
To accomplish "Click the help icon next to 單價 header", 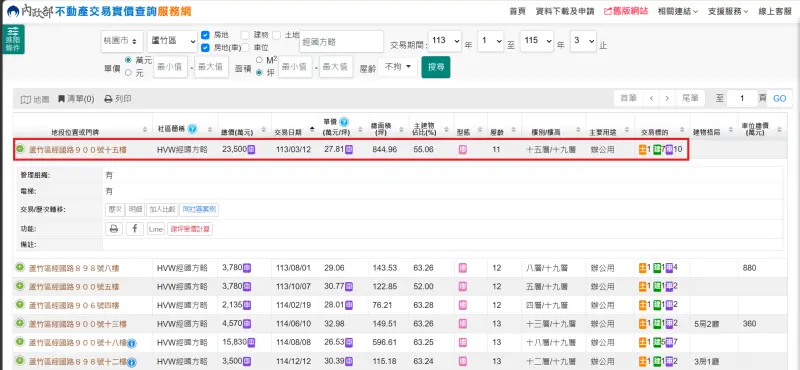I will click(x=344, y=122).
